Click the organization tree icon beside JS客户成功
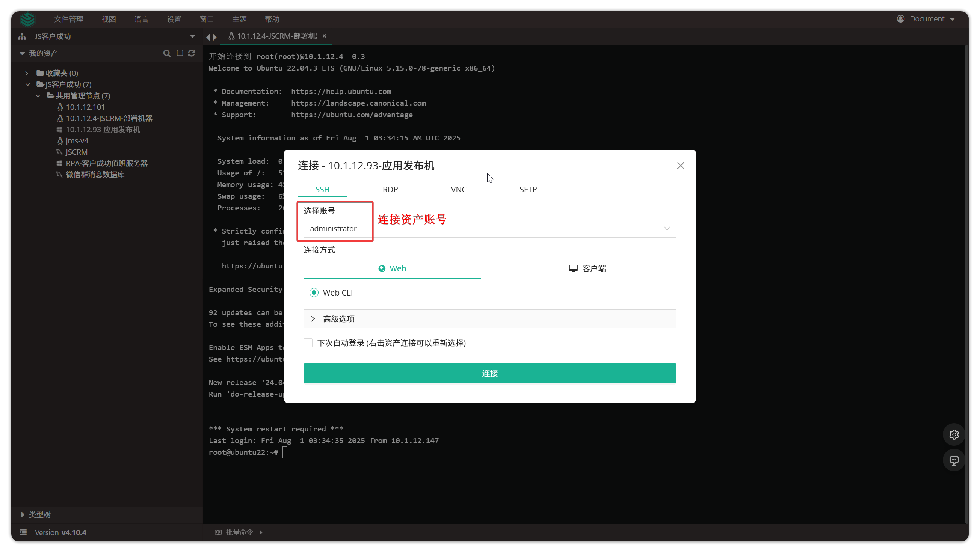 point(22,36)
